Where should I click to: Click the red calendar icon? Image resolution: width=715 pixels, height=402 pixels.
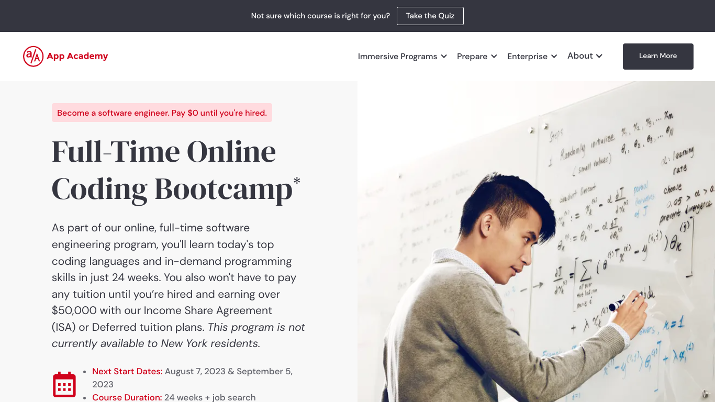pyautogui.click(x=64, y=384)
